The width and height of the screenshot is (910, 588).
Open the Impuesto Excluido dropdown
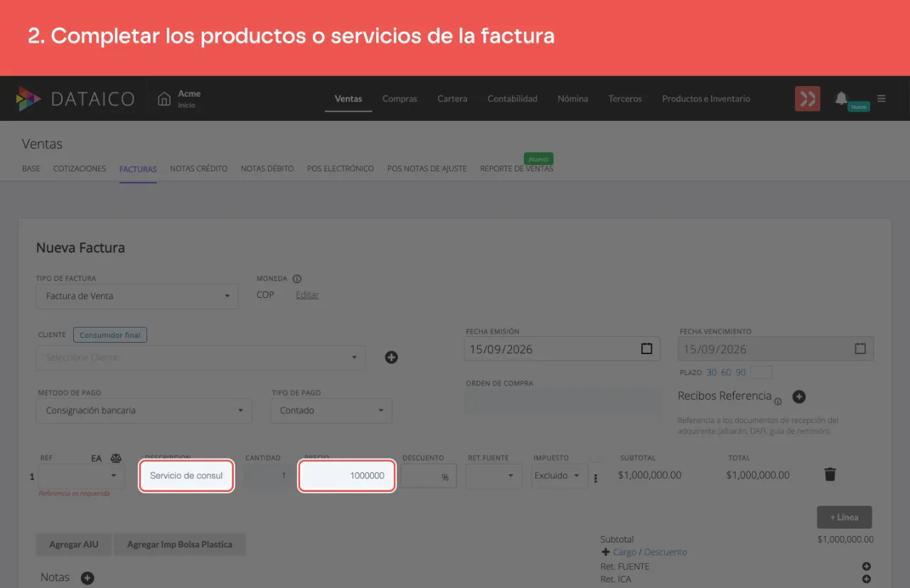(x=560, y=476)
